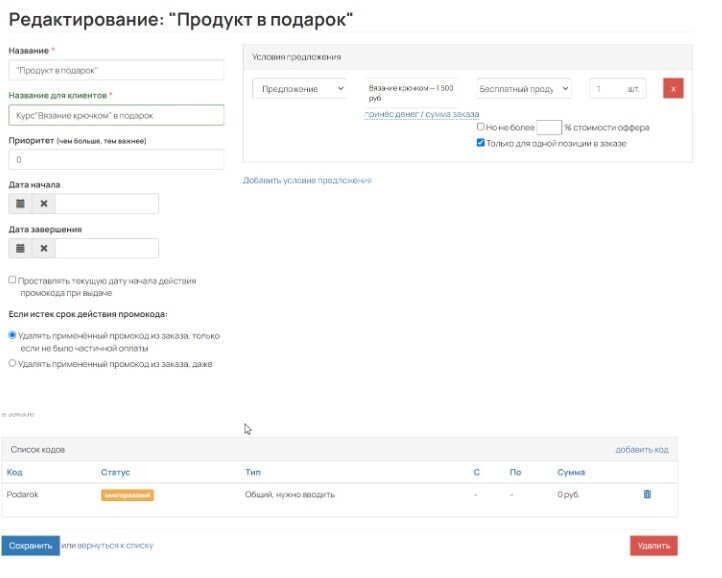Select the second "Удалять применённый промокод" radio option
722x578 pixels.
(x=13, y=364)
